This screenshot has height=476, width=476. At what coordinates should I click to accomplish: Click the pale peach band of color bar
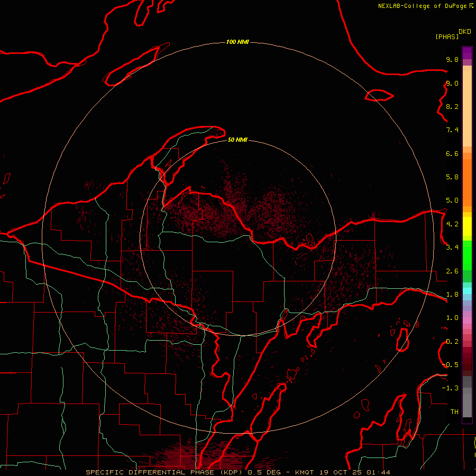click(467, 108)
